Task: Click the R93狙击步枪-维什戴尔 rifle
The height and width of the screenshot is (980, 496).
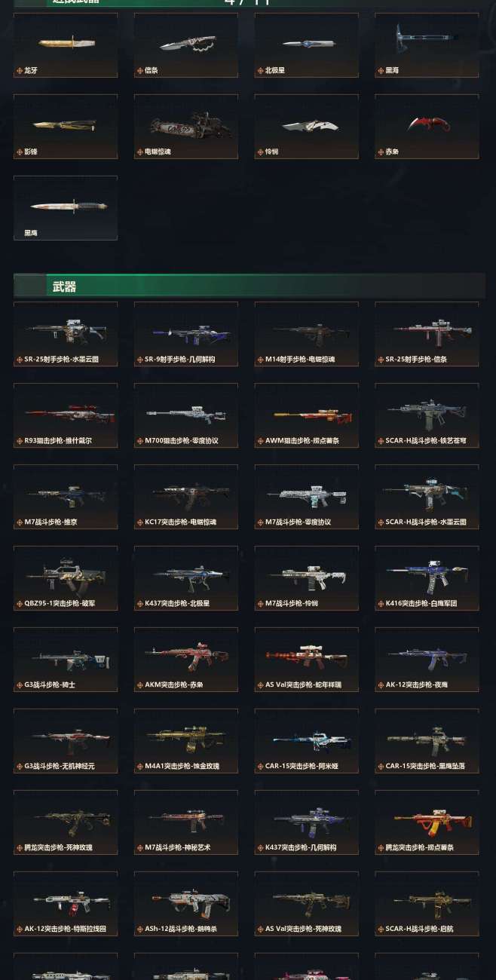Action: click(x=66, y=415)
